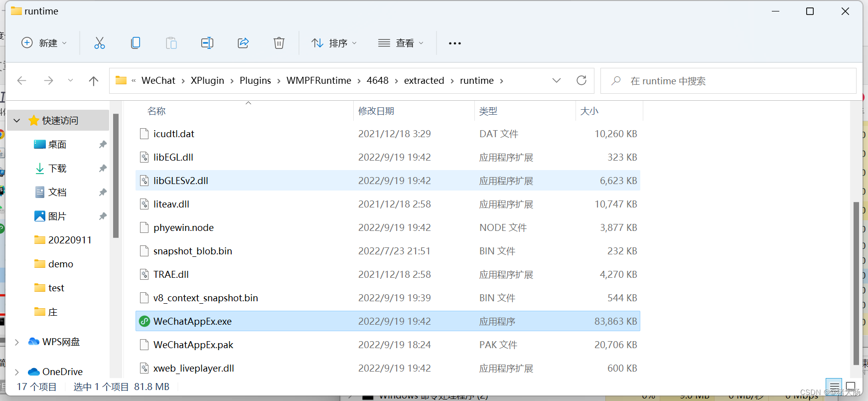Click Plugins in the breadcrumb path

tap(255, 80)
